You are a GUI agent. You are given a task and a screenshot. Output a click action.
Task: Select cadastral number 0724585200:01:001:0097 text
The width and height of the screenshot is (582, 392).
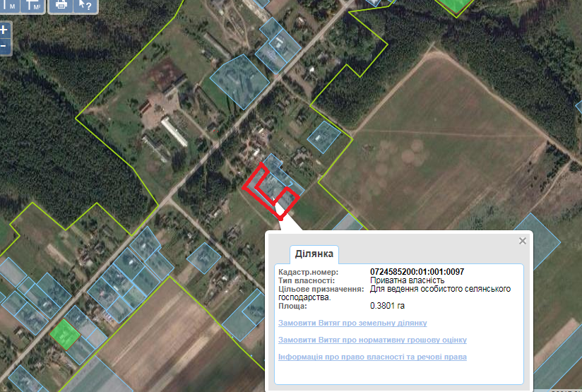(417, 272)
